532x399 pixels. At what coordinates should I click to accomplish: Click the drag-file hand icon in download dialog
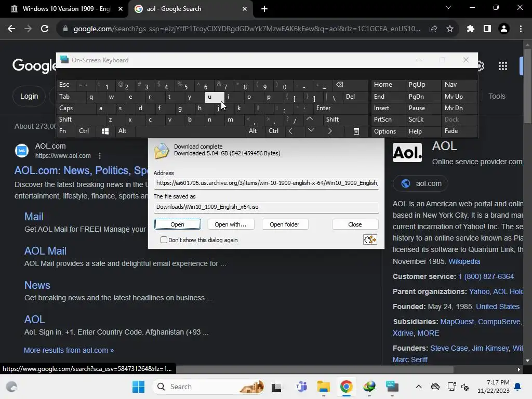[370, 240]
